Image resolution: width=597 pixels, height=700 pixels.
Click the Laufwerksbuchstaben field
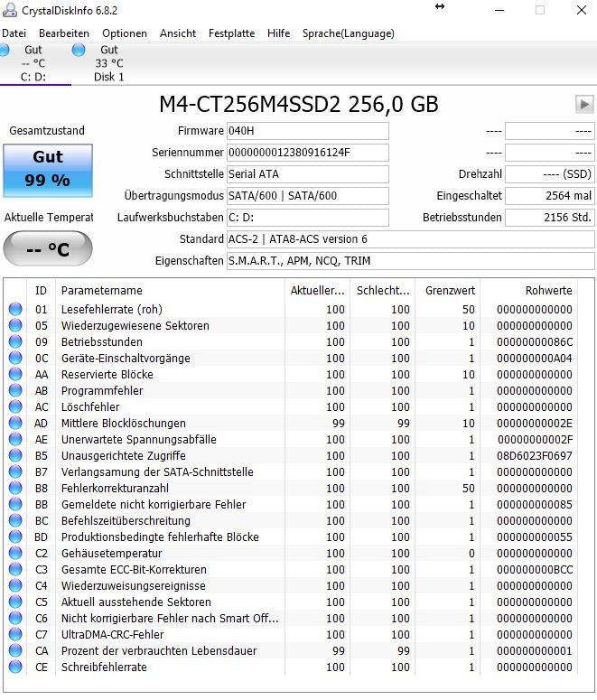click(x=308, y=218)
